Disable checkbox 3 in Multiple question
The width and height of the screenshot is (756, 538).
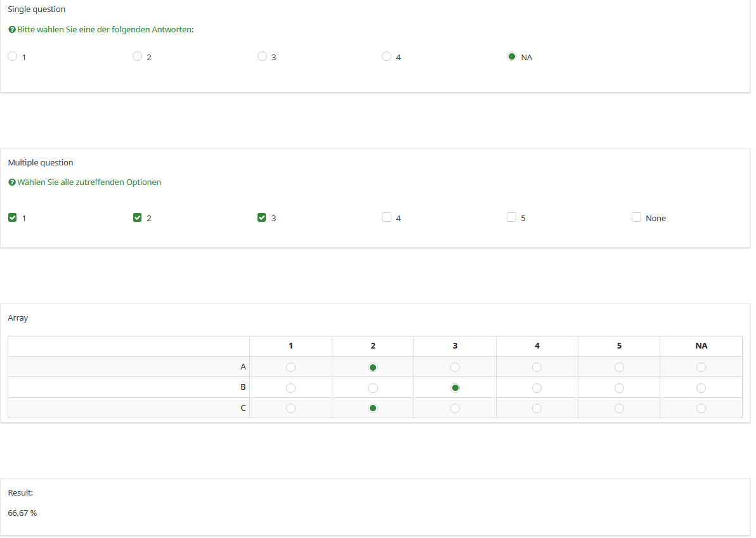coord(262,217)
